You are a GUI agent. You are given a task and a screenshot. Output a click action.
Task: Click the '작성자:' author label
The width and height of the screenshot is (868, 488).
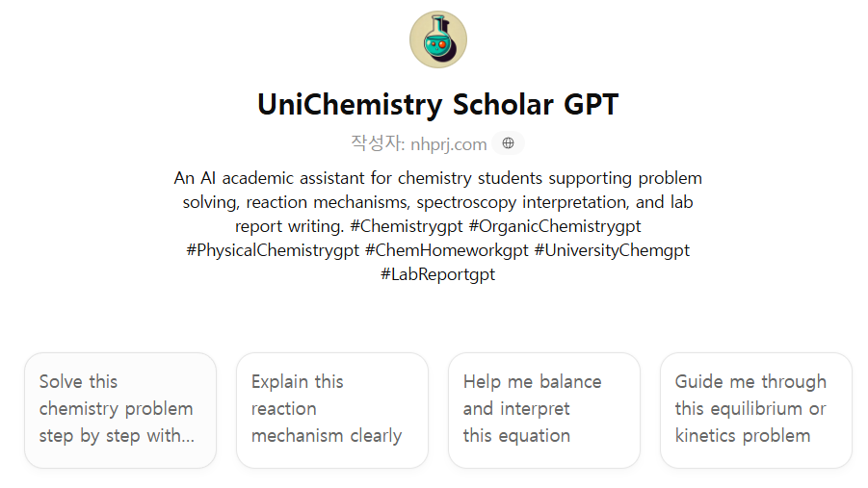tap(378, 144)
